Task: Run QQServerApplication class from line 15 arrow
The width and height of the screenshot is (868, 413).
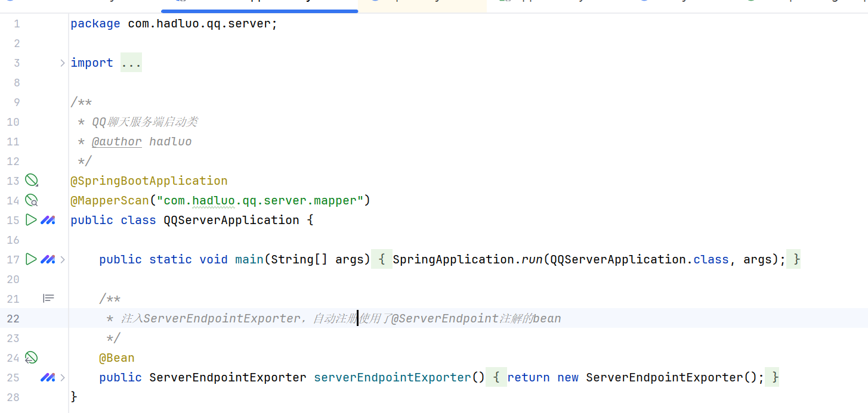Action: coord(31,220)
